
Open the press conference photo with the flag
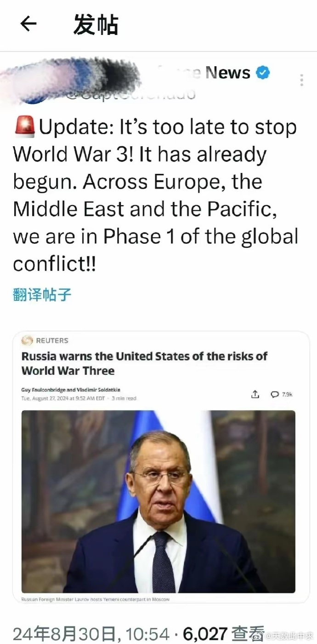click(158, 501)
